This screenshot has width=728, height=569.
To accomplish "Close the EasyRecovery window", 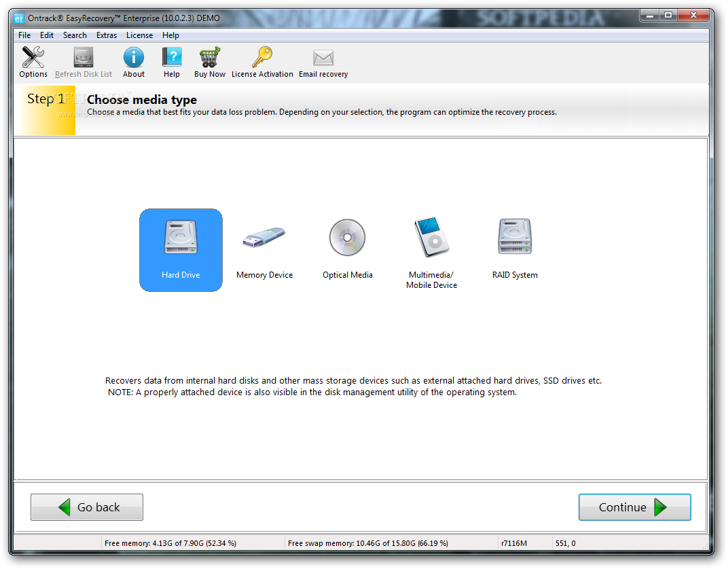I will 693,16.
